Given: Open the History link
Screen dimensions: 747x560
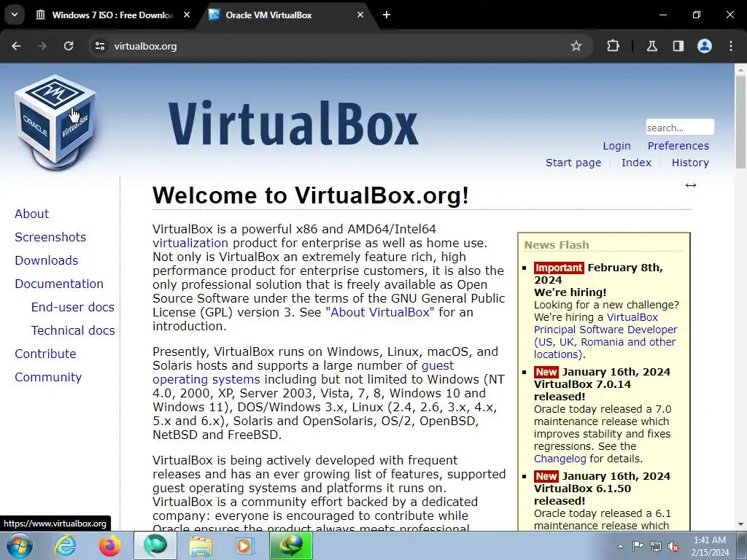Looking at the screenshot, I should (x=690, y=163).
